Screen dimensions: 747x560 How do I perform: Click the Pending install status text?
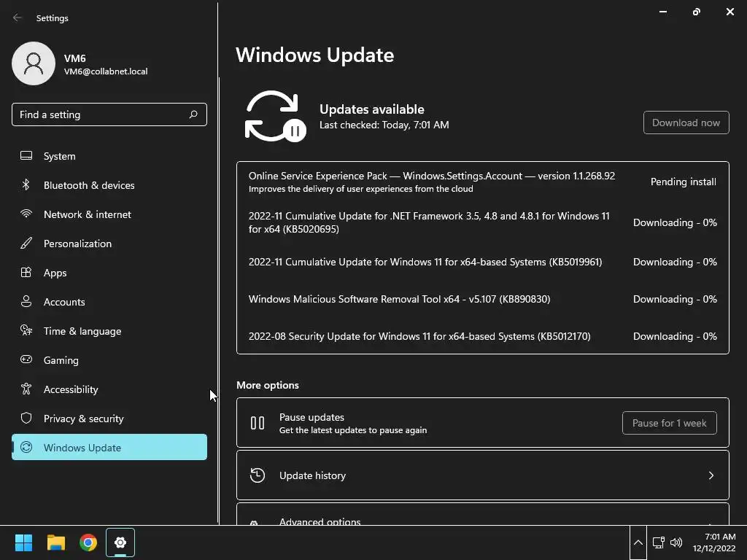click(x=683, y=182)
